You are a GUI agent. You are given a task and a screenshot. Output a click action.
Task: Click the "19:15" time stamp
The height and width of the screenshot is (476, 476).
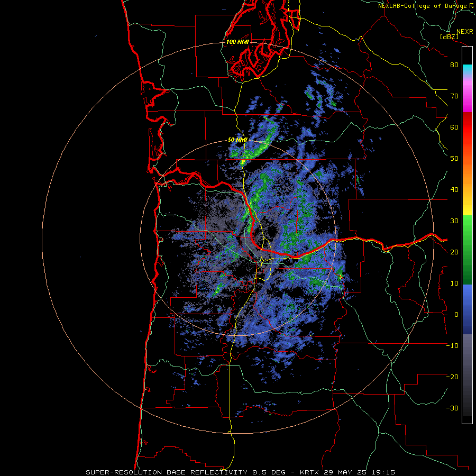click(384, 472)
